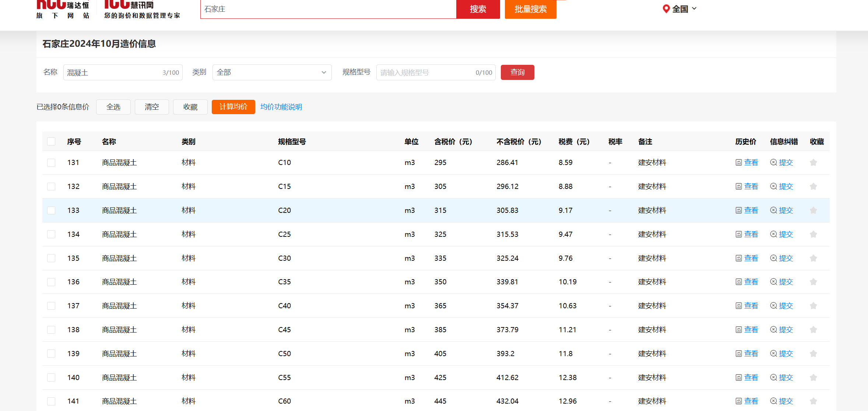Viewport: 868px width, 411px height.
Task: Click the favorite star for row 131
Action: [x=813, y=162]
